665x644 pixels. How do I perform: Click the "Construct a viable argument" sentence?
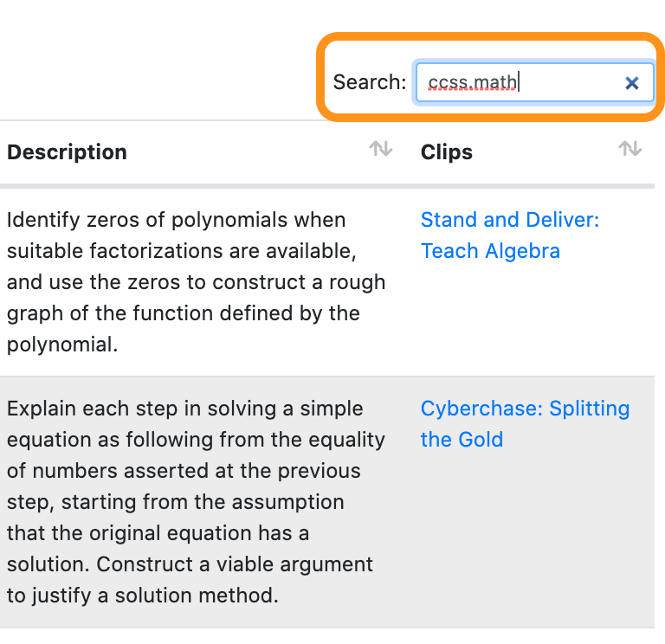234,565
